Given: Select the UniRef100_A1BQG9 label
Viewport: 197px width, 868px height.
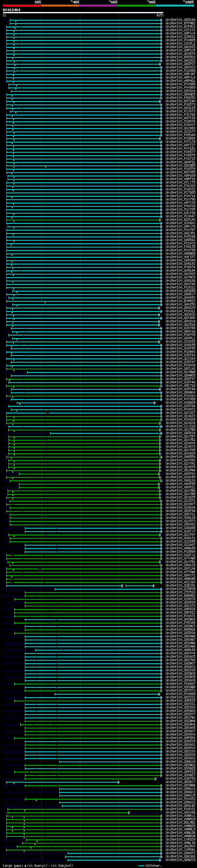Looking at the screenshot, I should [180, 403].
